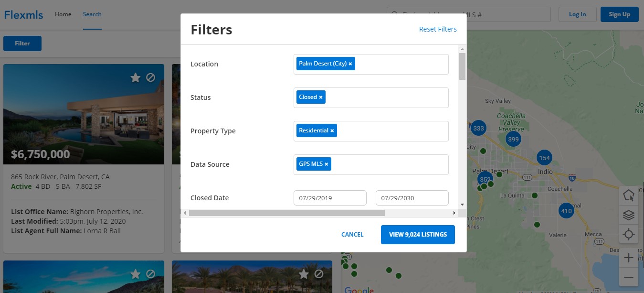Image resolution: width=644 pixels, height=293 pixels.
Task: Remove the GPS MLS data source tag
Action: (x=327, y=164)
